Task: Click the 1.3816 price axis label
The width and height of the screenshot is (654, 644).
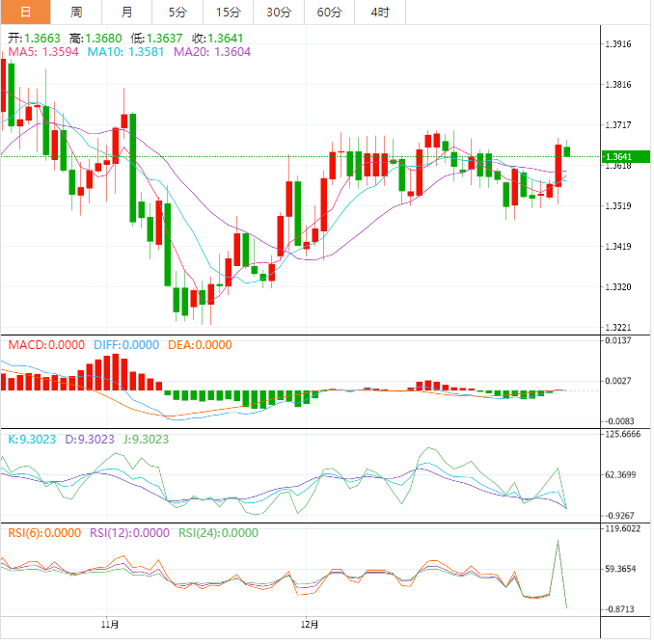Action: pyautogui.click(x=618, y=85)
